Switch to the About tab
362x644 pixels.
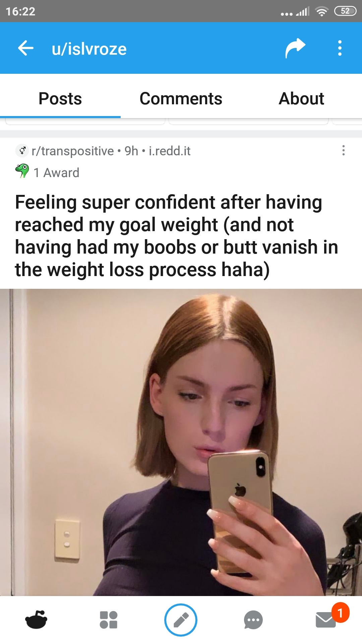pyautogui.click(x=302, y=99)
